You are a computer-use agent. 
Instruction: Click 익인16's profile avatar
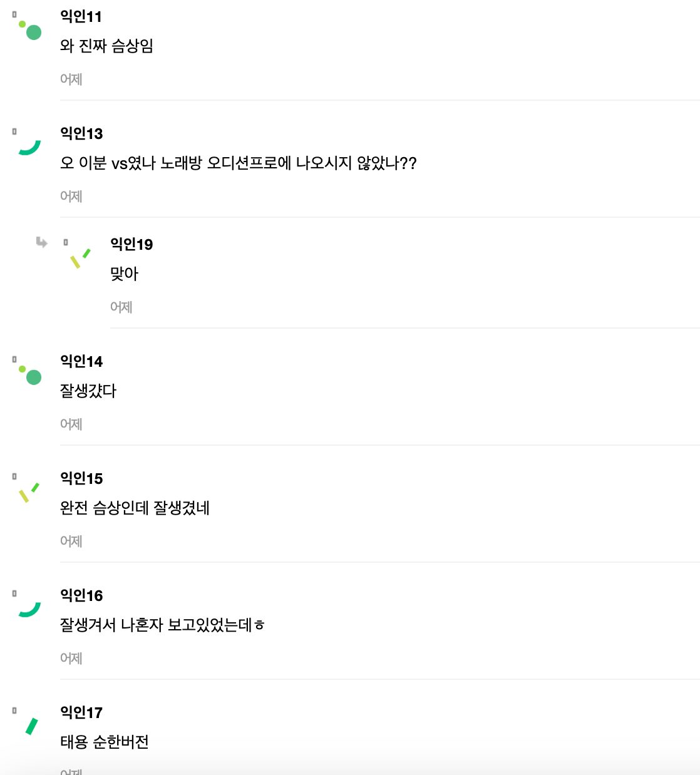[x=29, y=609]
